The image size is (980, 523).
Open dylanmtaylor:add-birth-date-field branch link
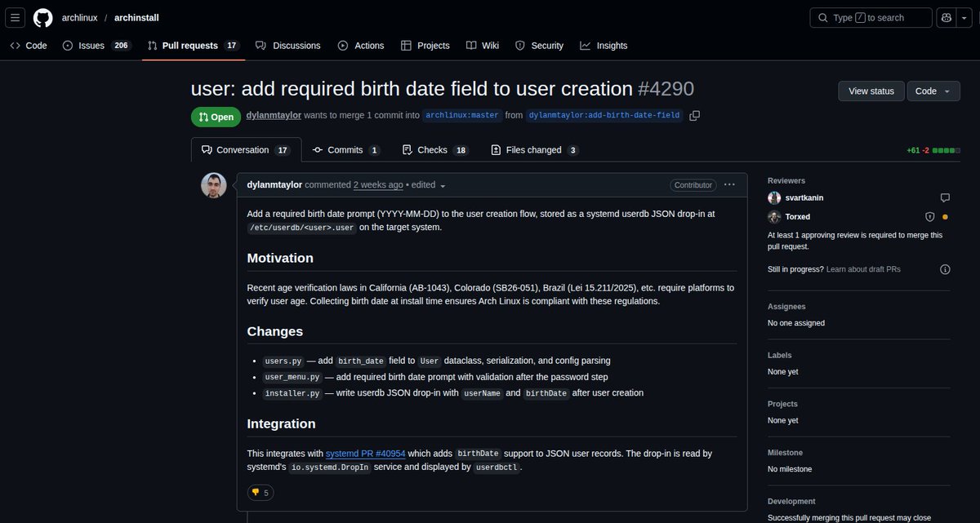pyautogui.click(x=604, y=116)
